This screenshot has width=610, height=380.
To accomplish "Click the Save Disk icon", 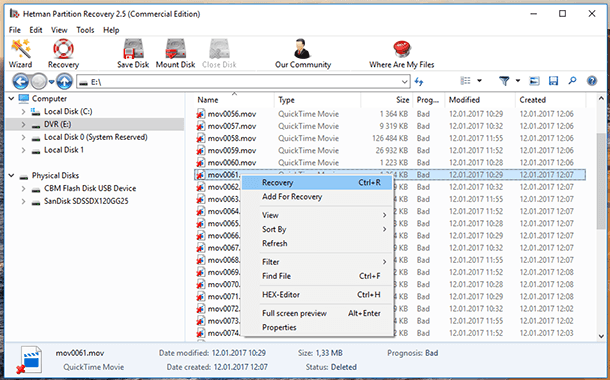I will point(133,49).
